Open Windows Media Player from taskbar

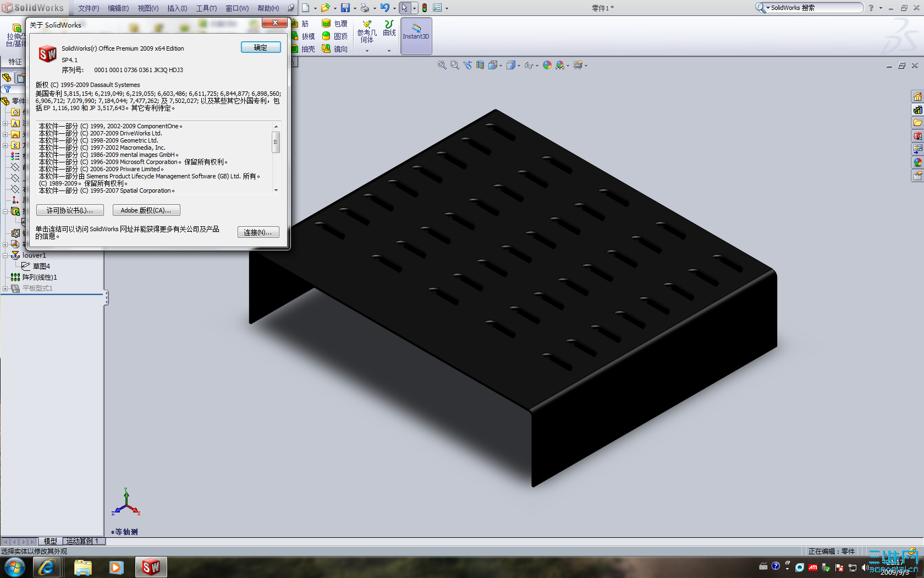click(116, 567)
